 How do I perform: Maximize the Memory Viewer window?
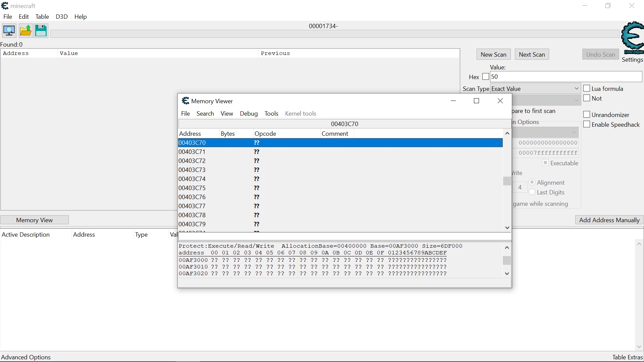(476, 101)
